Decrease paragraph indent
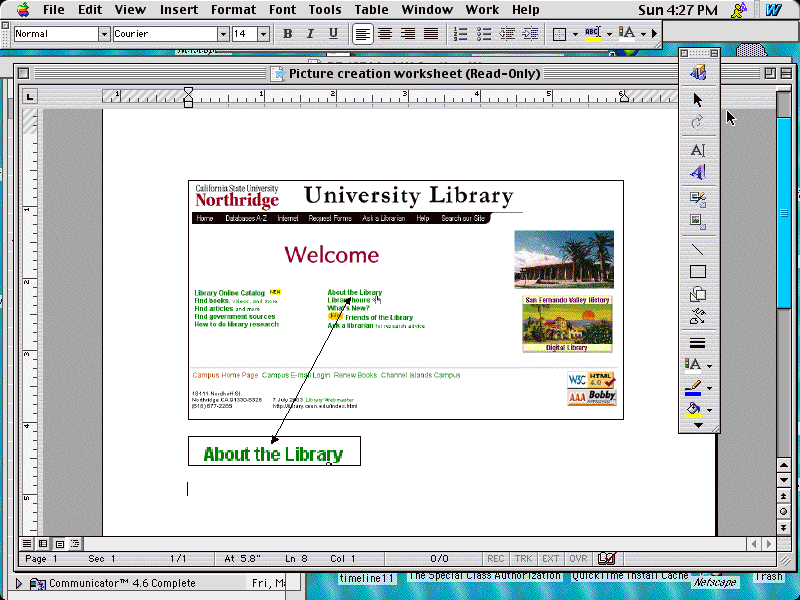The width and height of the screenshot is (800, 600). 507,34
